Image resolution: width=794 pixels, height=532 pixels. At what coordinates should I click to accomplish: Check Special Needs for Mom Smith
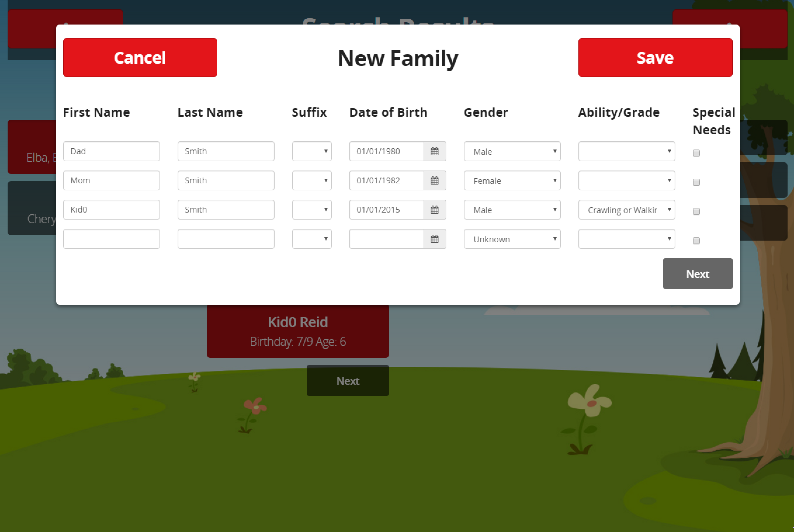pyautogui.click(x=696, y=182)
